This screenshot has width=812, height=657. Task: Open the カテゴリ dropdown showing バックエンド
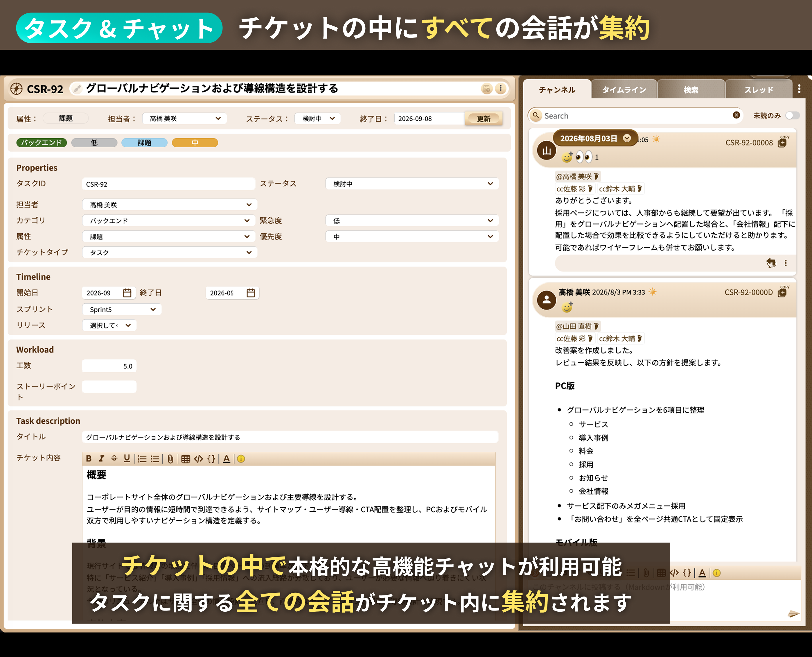168,221
